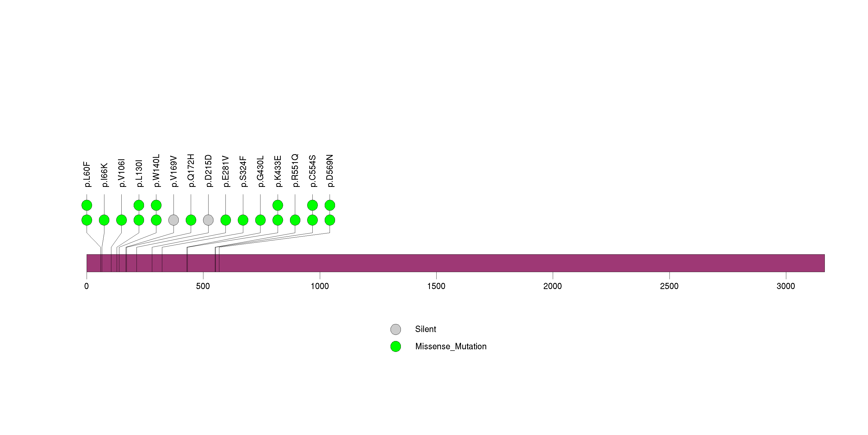Click the 2500 axis tick label

(669, 286)
